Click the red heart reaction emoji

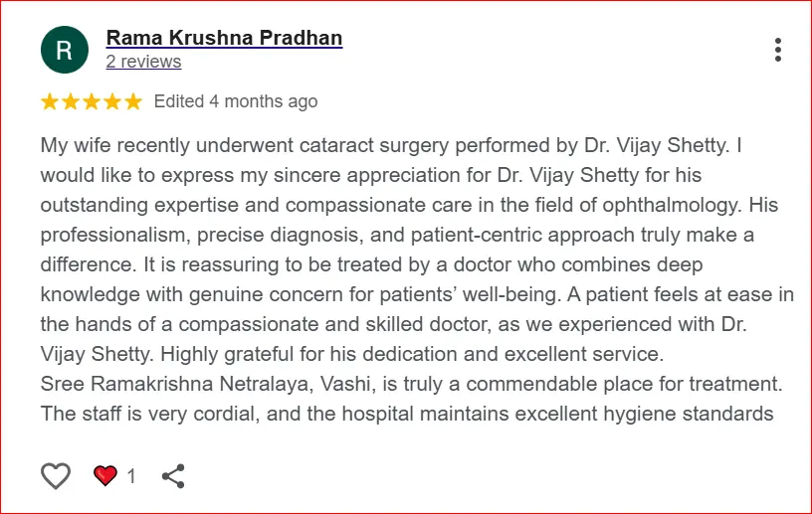(x=105, y=475)
